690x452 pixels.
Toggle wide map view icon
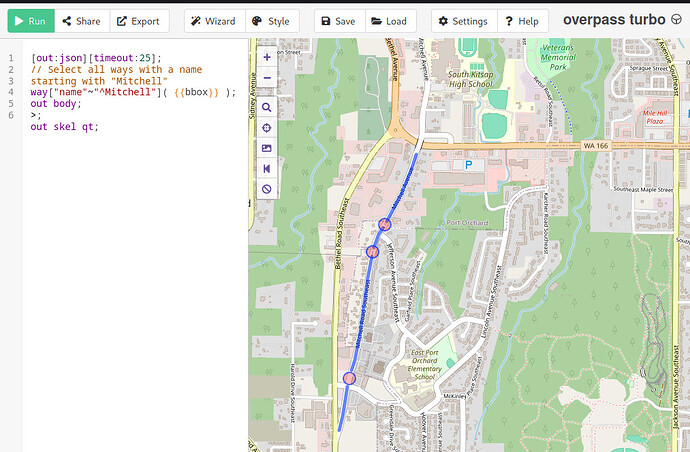[267, 168]
